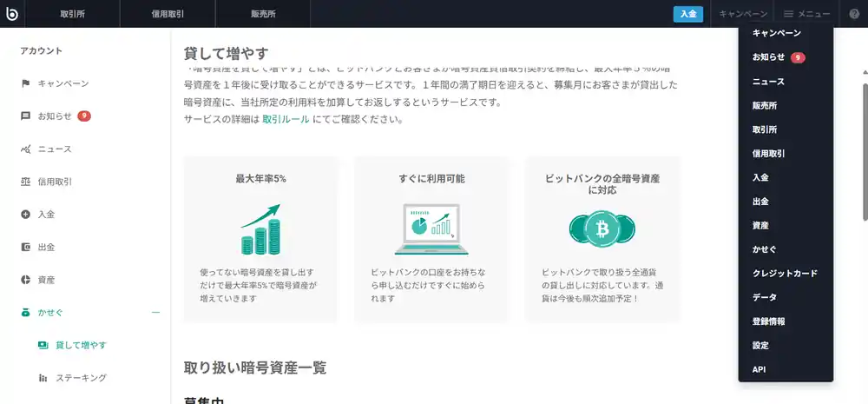This screenshot has width=868, height=404.
Task: Click the hamburger menu icon in header
Action: pos(789,14)
